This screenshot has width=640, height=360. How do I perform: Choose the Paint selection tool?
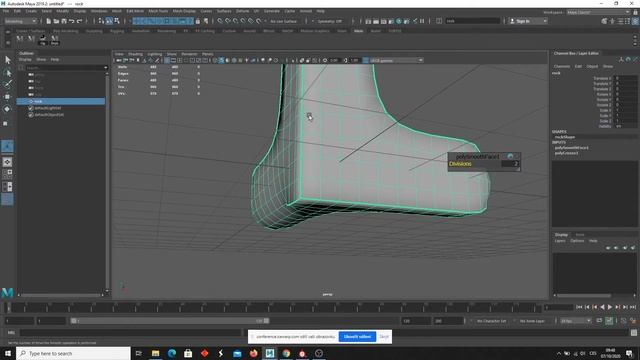coord(7,84)
